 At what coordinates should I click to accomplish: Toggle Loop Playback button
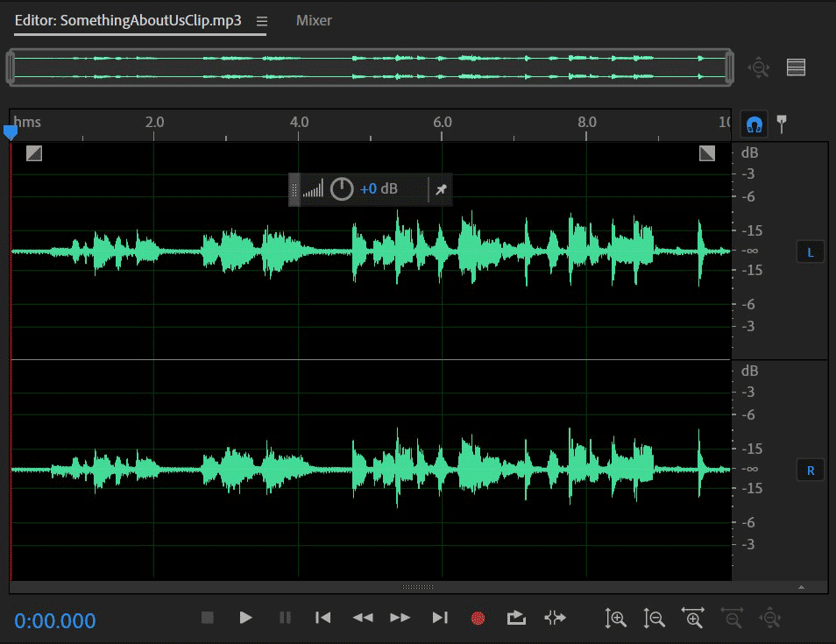516,618
